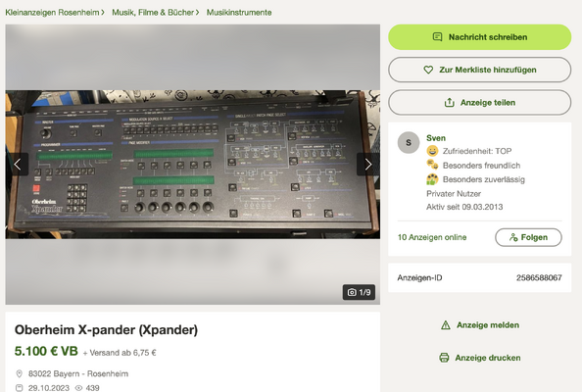The height and width of the screenshot is (392, 582).
Task: Add listing to Merkliste
Action: pos(479,70)
